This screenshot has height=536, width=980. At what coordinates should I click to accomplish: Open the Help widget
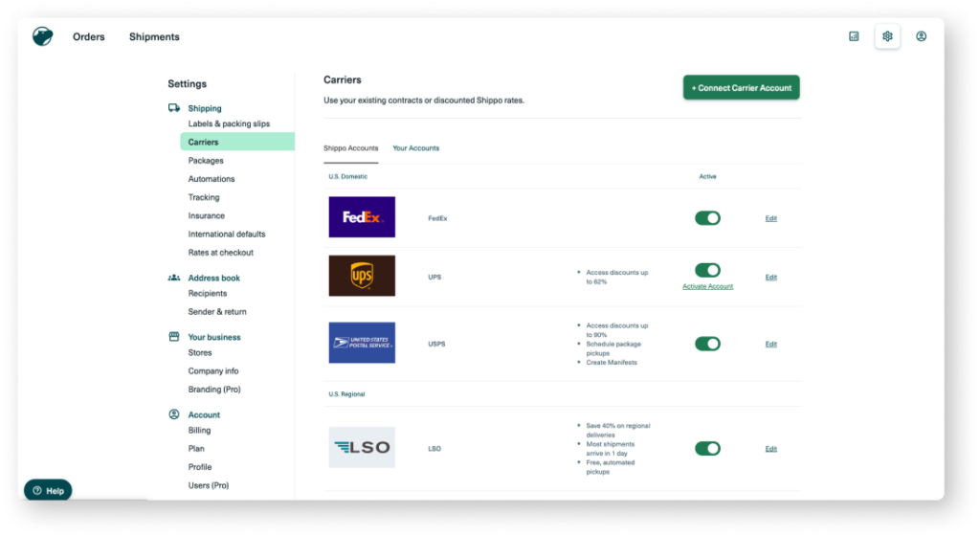(x=48, y=490)
